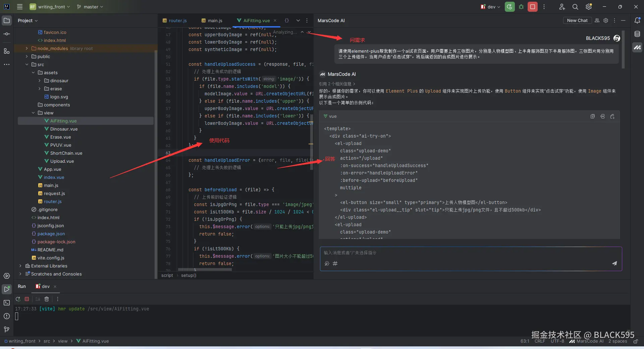The width and height of the screenshot is (644, 349).
Task: Open the Terminal tool window
Action: tap(7, 303)
